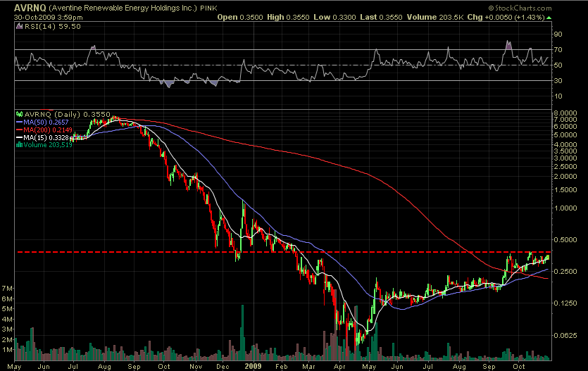
Task: Click the price axis label 8.0000
Action: (565, 113)
